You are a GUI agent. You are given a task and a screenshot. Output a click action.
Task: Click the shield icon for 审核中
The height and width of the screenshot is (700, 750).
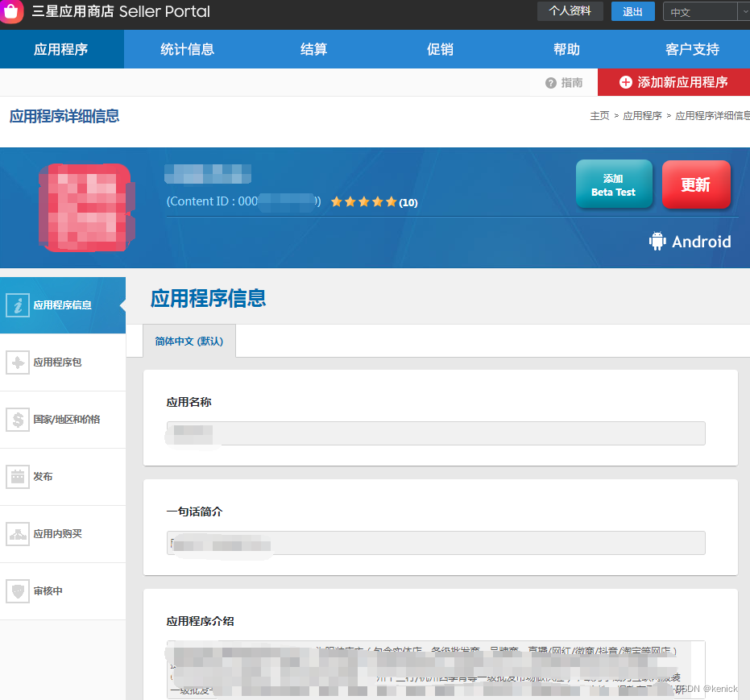click(18, 591)
